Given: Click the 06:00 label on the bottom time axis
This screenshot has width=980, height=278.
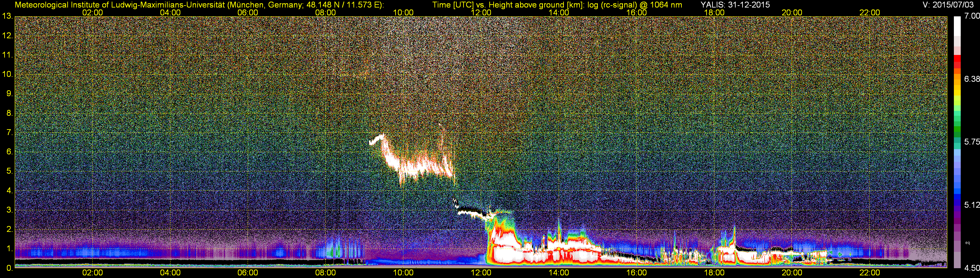Looking at the screenshot, I should tap(248, 273).
